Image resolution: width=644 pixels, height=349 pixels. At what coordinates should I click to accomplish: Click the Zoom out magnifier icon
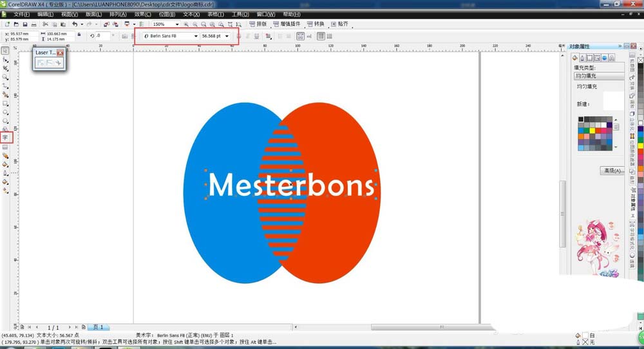coord(195,24)
